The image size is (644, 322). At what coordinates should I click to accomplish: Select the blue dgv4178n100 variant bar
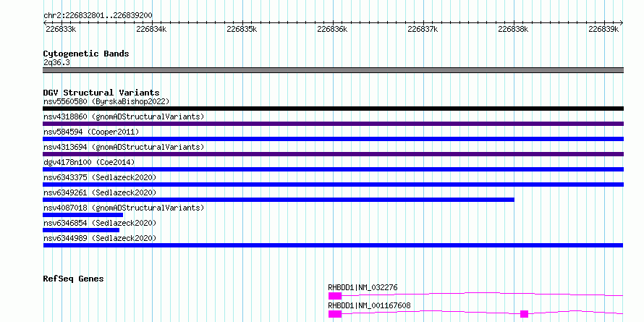(333, 169)
